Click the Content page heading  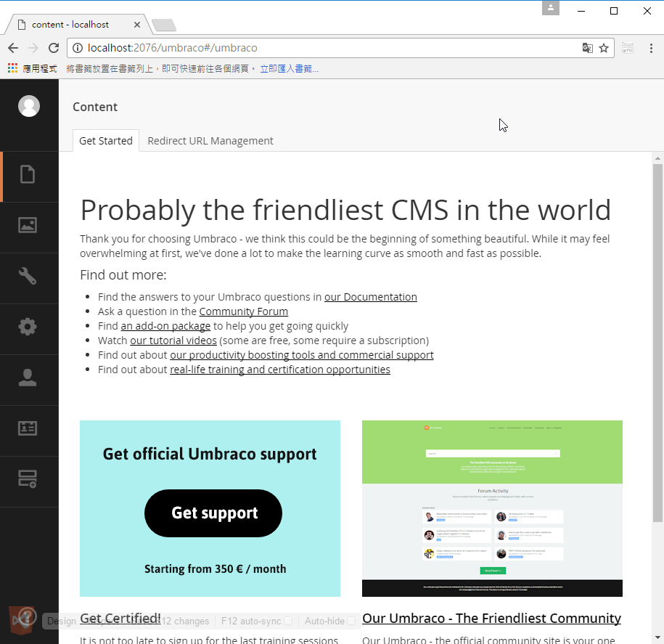tap(95, 107)
